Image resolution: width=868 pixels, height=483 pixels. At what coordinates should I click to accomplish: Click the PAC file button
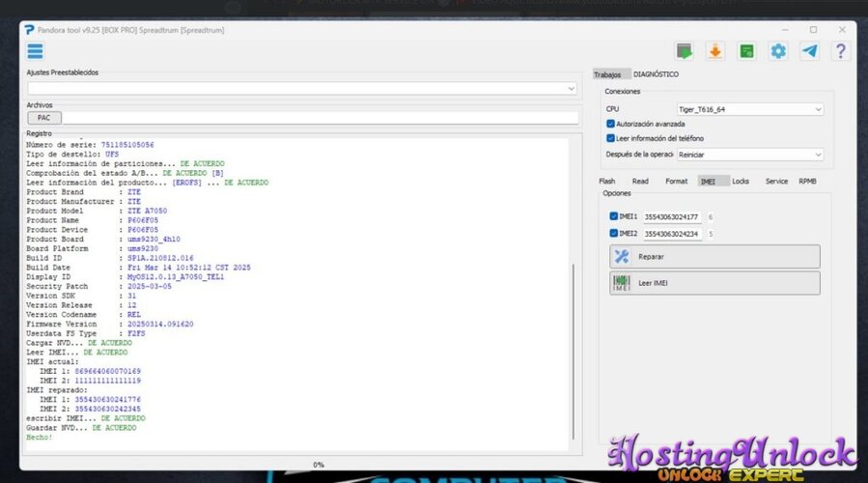[x=43, y=118]
